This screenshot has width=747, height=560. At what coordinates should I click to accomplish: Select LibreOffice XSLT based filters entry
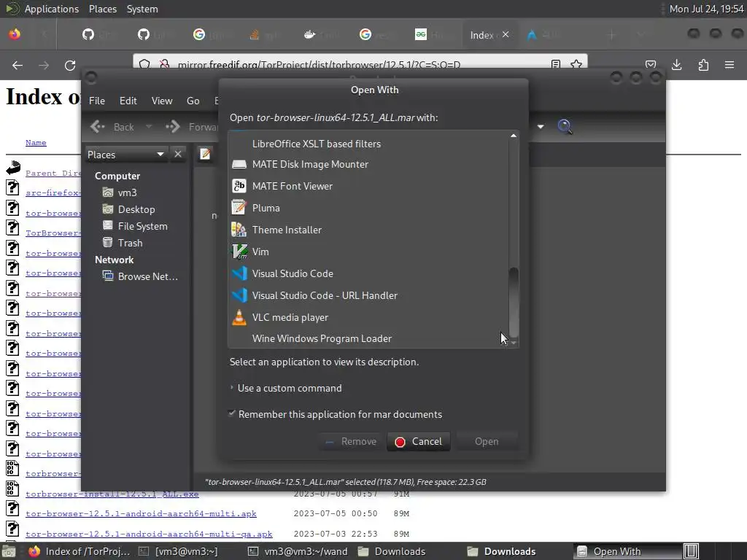click(x=317, y=144)
